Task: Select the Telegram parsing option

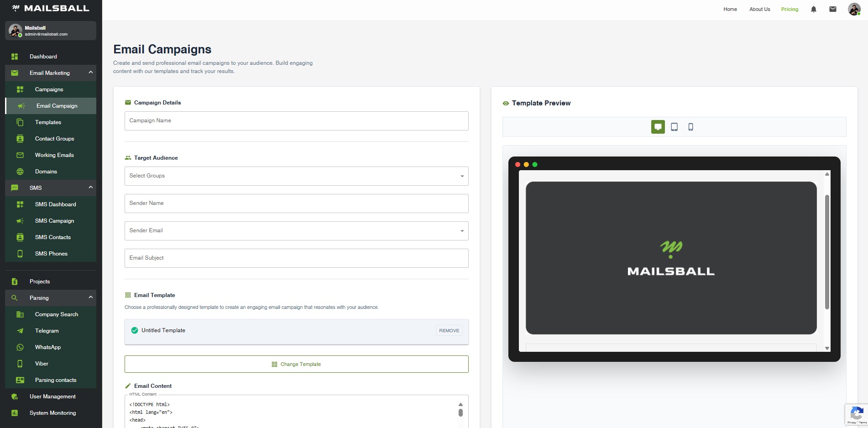Action: (x=47, y=331)
